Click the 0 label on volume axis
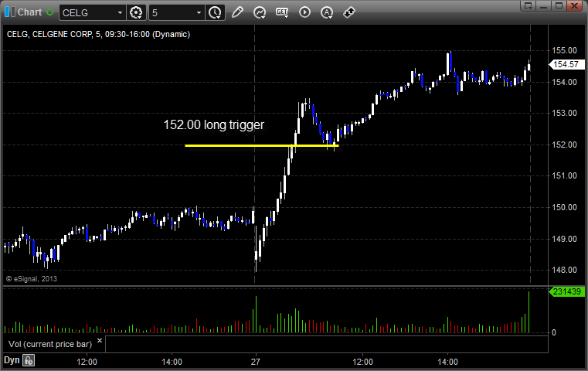Viewport: 588px width, 371px height. [554, 332]
